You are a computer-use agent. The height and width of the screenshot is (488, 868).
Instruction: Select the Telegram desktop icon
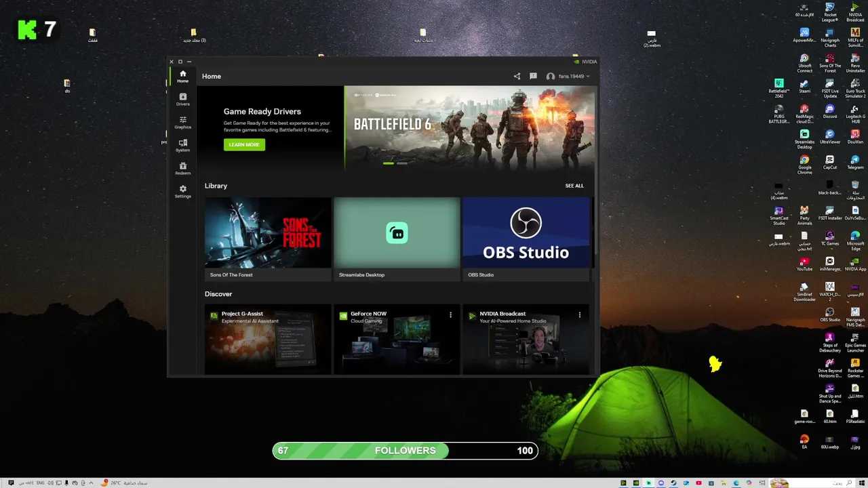pyautogui.click(x=855, y=162)
